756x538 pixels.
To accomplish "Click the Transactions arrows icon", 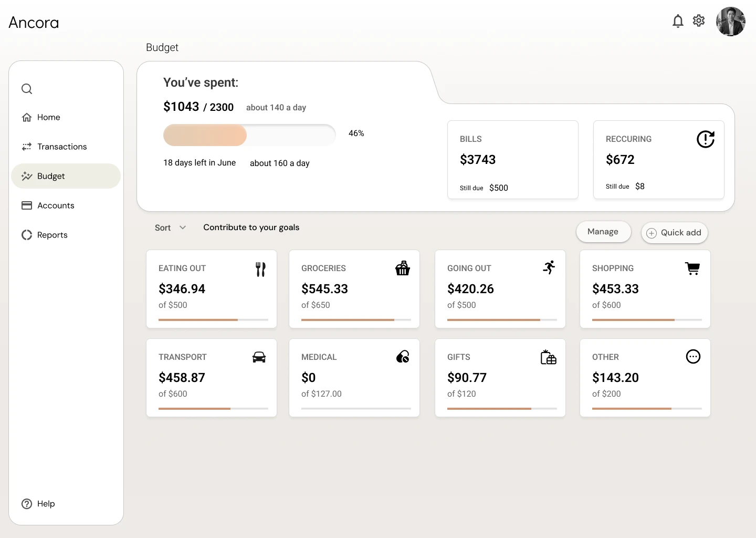I will pos(27,147).
